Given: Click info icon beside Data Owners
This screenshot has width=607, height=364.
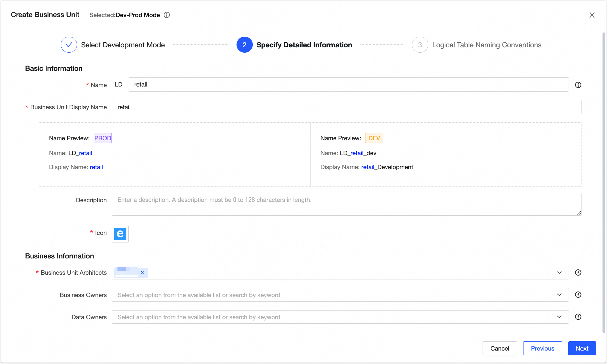Looking at the screenshot, I should point(578,317).
